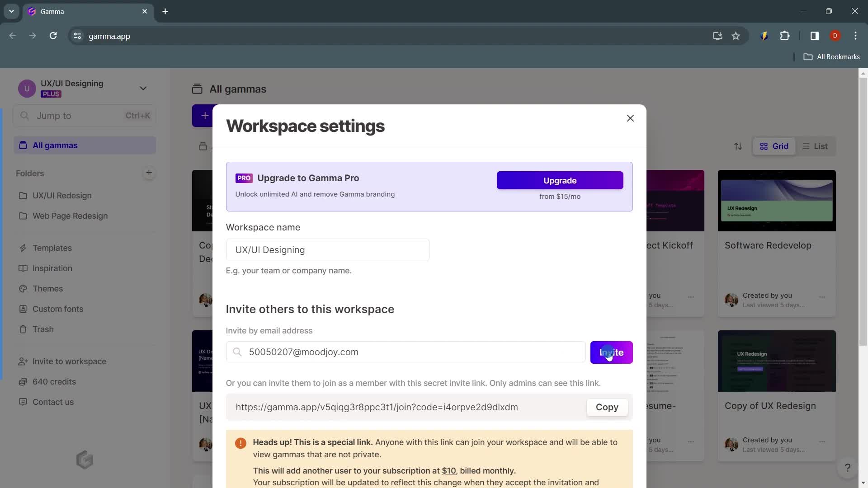Copy the secret workspace invite link
The height and width of the screenshot is (488, 868).
[607, 407]
